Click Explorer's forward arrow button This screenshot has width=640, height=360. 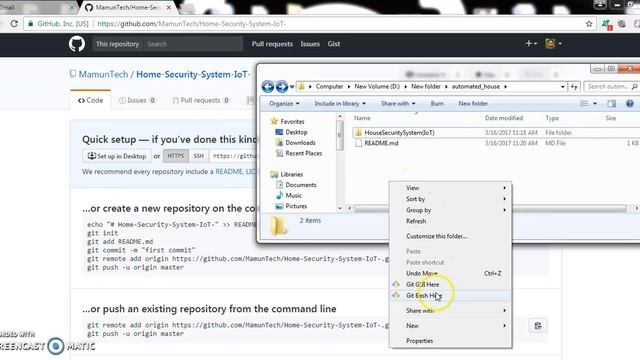282,87
